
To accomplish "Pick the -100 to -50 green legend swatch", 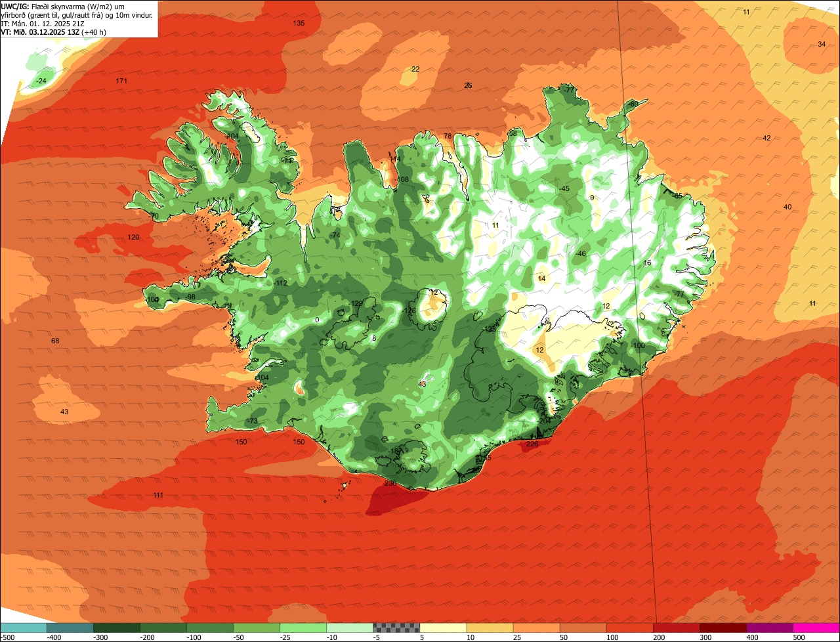I will (210, 628).
